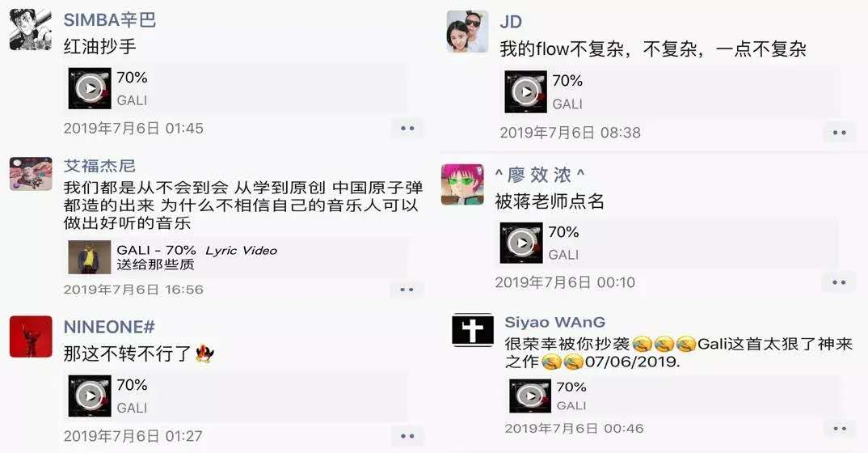The image size is (868, 453).
Task: Open the lyric video thumbnail in 艾福杰尼's post
Action: [90, 257]
